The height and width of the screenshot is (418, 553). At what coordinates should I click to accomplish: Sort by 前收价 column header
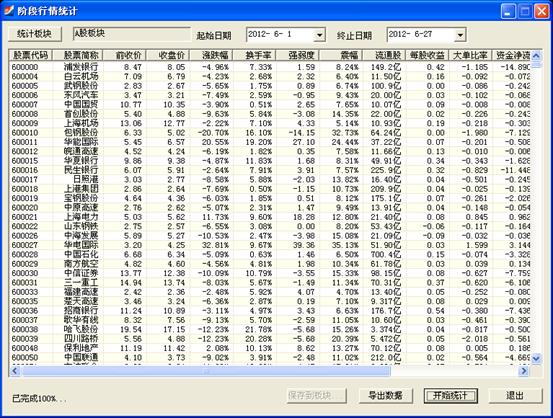tap(124, 55)
